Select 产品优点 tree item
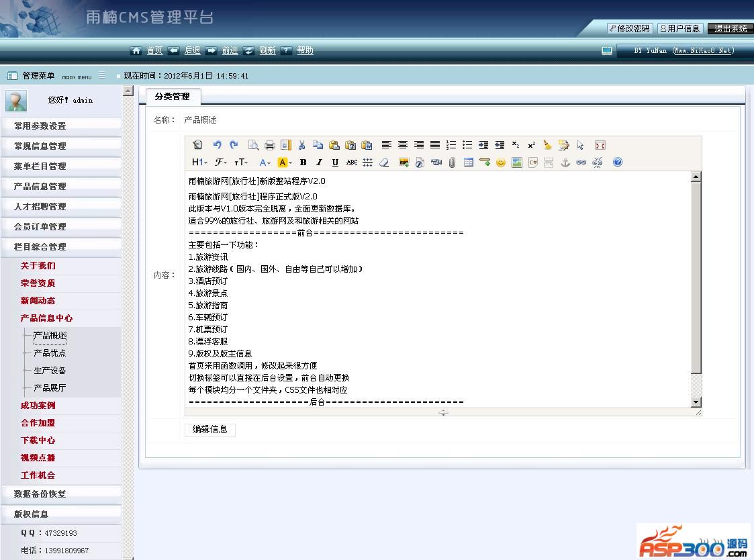This screenshot has height=560, width=754. [50, 353]
